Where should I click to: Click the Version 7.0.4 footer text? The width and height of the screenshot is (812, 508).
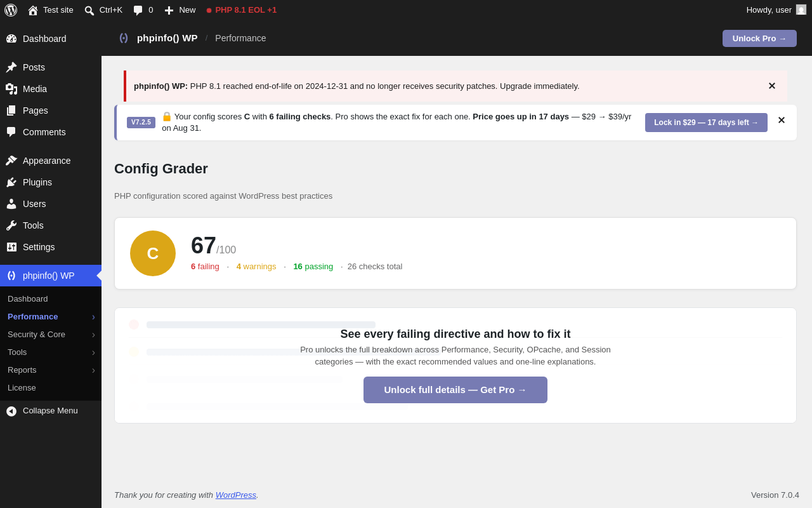tap(775, 495)
